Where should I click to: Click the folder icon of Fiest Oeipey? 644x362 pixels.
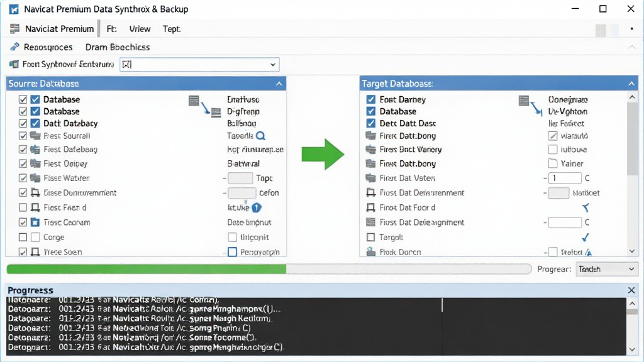point(35,163)
